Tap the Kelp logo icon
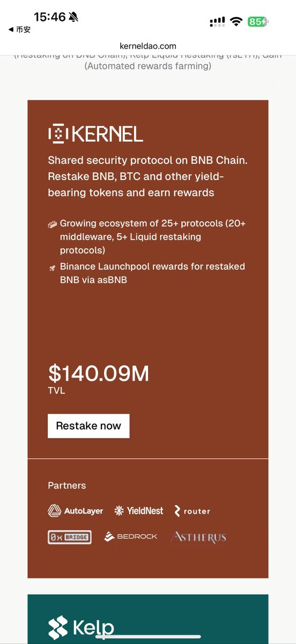Viewport: 296px width, 644px height. coord(58,627)
